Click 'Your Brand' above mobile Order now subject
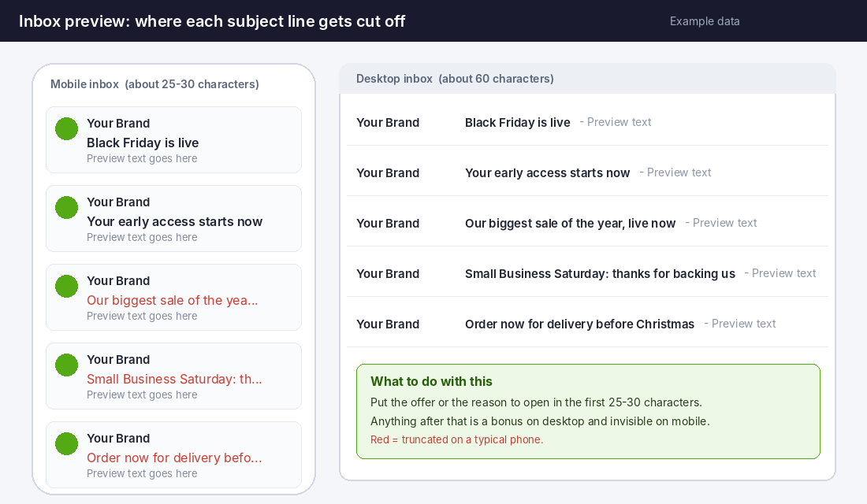This screenshot has width=867, height=504. coord(118,438)
